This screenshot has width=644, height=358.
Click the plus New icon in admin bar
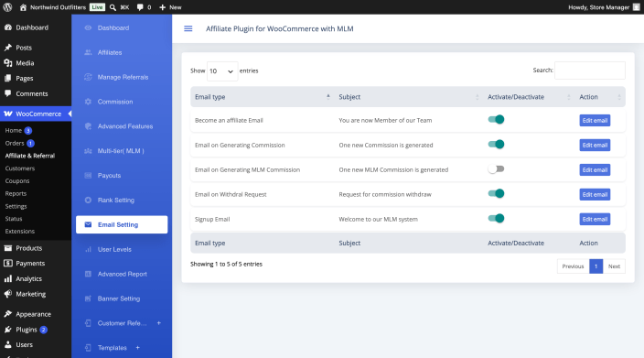[162, 7]
